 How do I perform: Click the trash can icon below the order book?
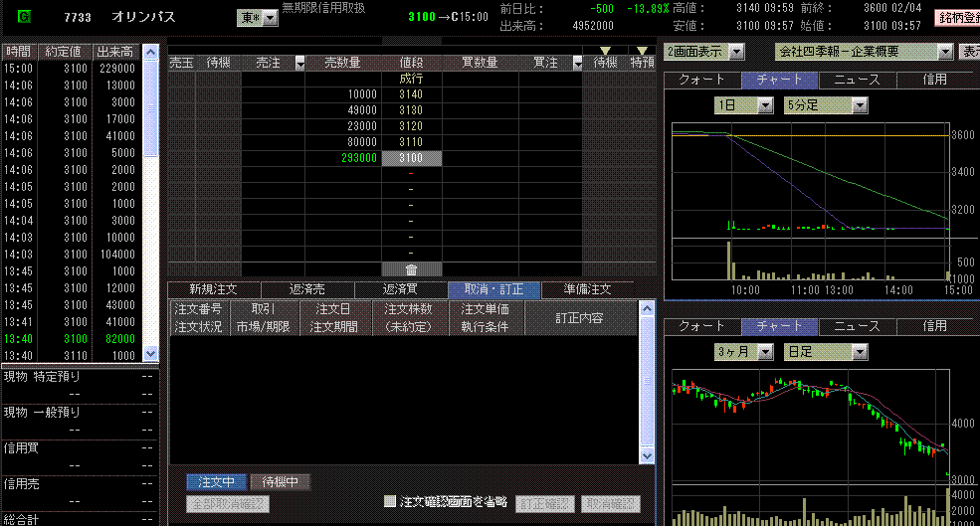pos(411,269)
